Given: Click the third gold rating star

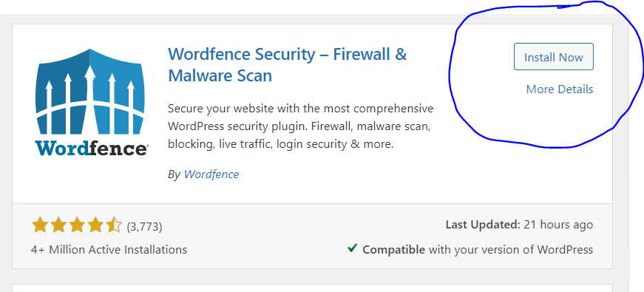Looking at the screenshot, I should point(77,225).
